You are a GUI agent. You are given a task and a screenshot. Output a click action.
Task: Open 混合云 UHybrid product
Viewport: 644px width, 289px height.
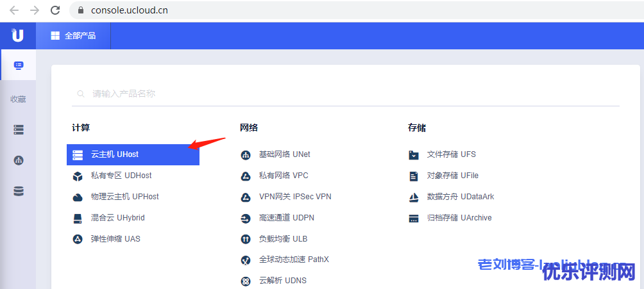coord(118,218)
